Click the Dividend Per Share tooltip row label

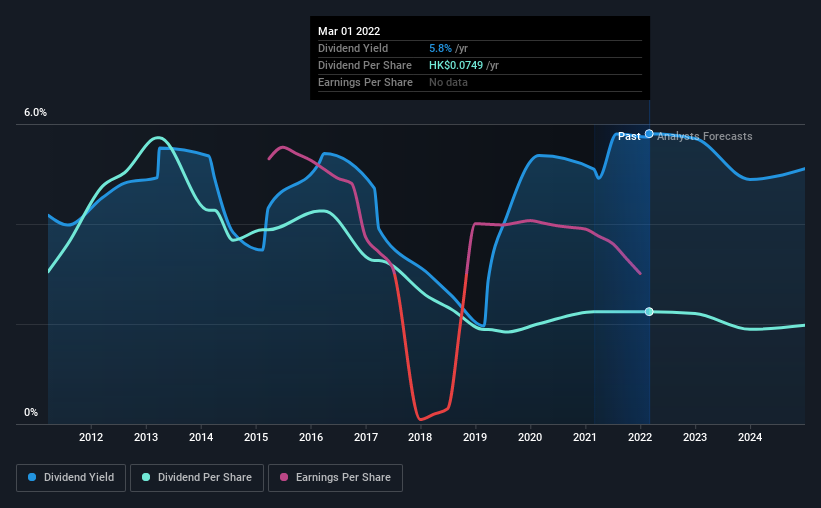365,65
